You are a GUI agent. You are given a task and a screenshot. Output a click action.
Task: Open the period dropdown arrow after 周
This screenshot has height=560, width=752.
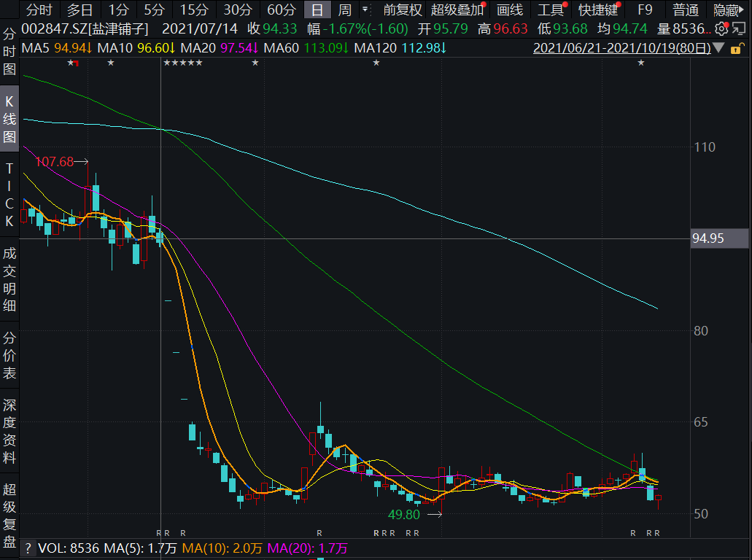365,10
